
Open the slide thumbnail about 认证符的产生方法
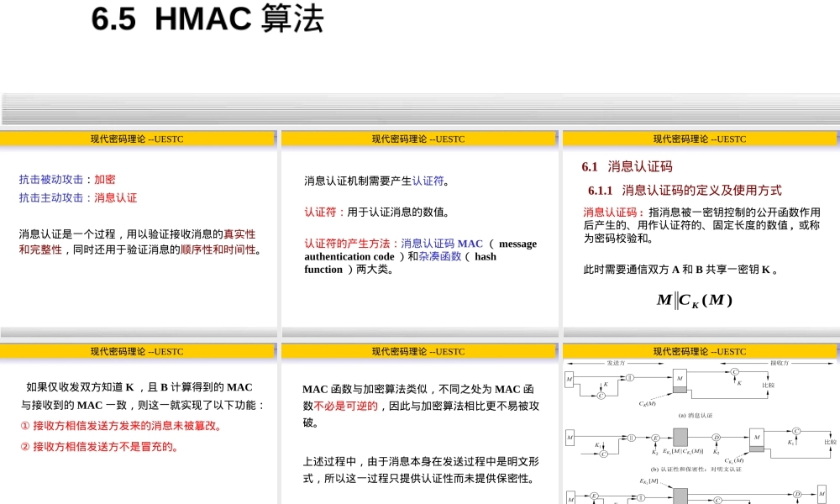(419, 234)
